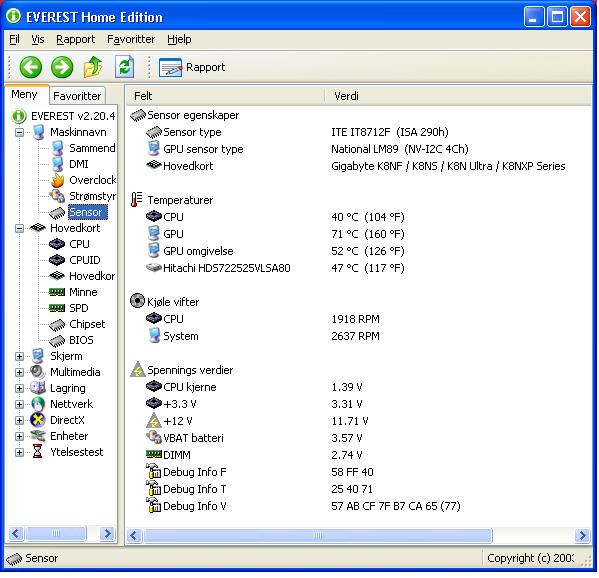Click the Kjøle vifter fan icon
The width and height of the screenshot is (599, 578).
(x=137, y=301)
